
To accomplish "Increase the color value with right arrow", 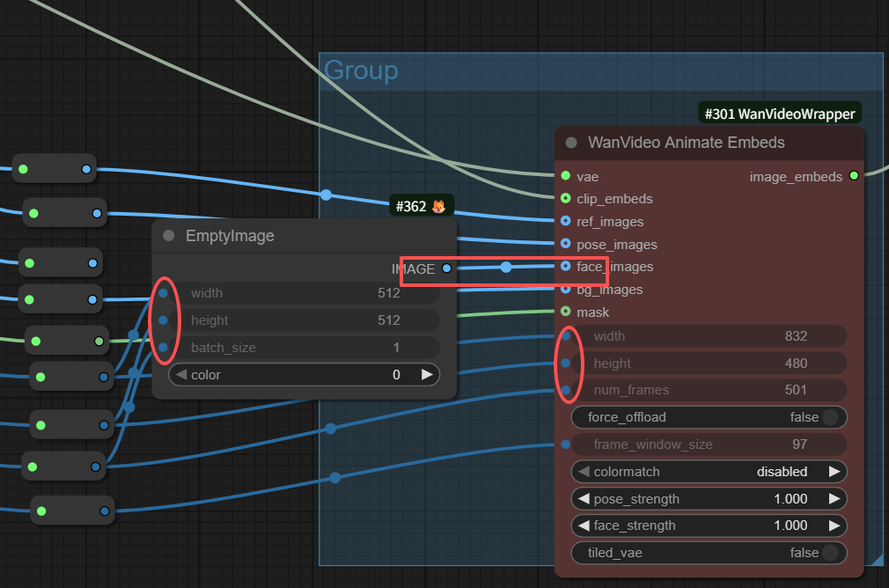I will [x=427, y=375].
